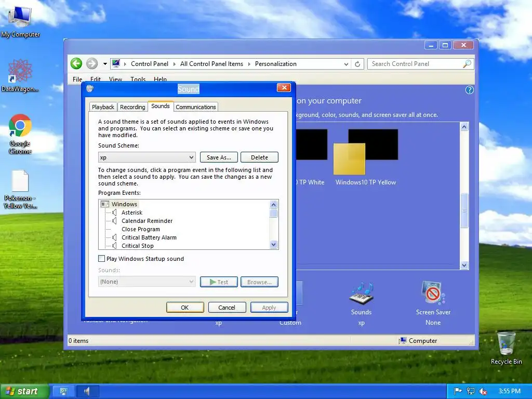
Task: Click the speaker icon beside Asterisk
Action: pos(114,212)
